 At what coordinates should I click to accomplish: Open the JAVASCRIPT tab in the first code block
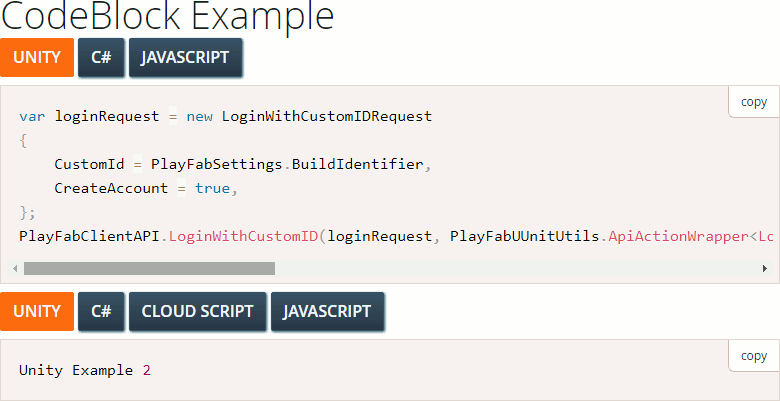(x=185, y=58)
